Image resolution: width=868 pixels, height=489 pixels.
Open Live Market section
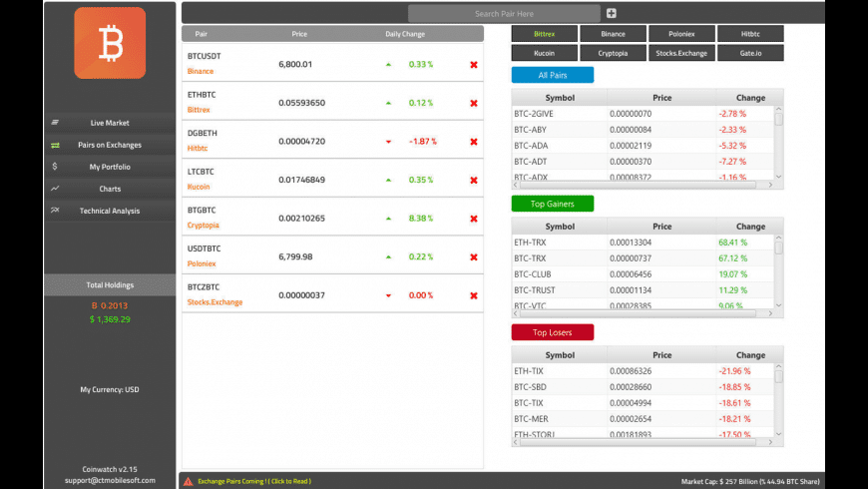coord(110,123)
